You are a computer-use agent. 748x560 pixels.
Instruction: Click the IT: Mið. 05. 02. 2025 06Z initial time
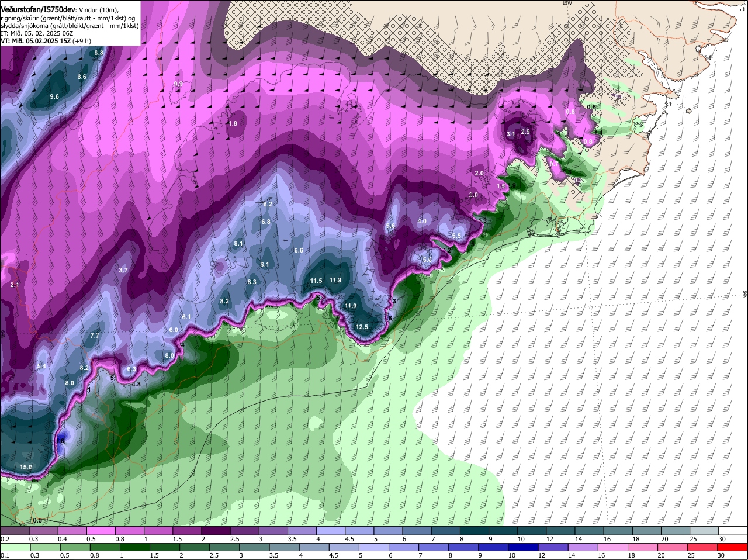[37, 33]
